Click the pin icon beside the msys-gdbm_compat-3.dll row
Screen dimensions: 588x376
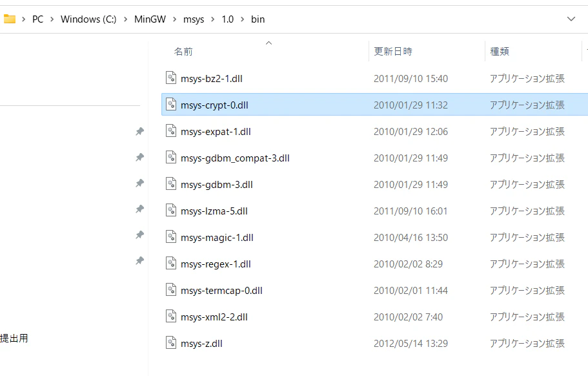coord(139,157)
